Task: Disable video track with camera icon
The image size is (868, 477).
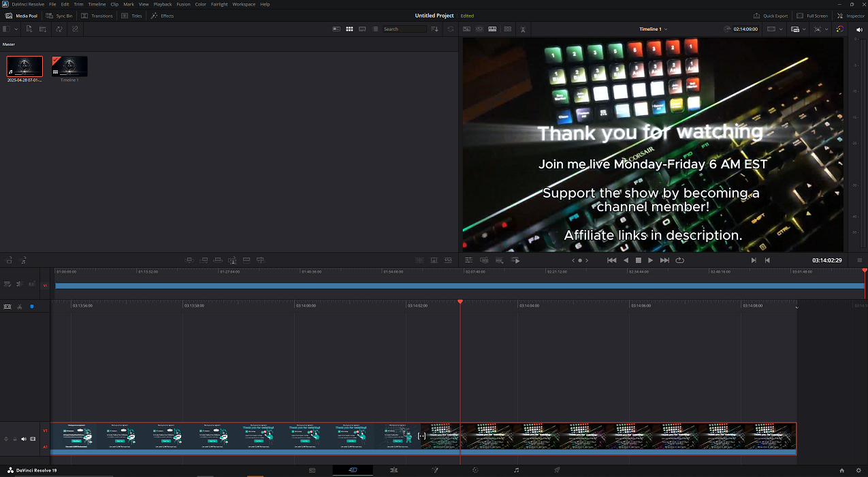Action: point(33,439)
